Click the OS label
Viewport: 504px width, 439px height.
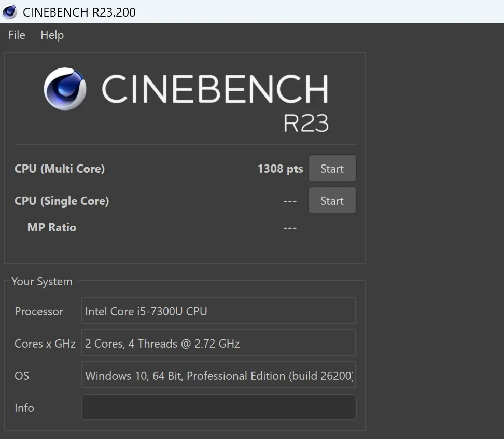click(22, 376)
